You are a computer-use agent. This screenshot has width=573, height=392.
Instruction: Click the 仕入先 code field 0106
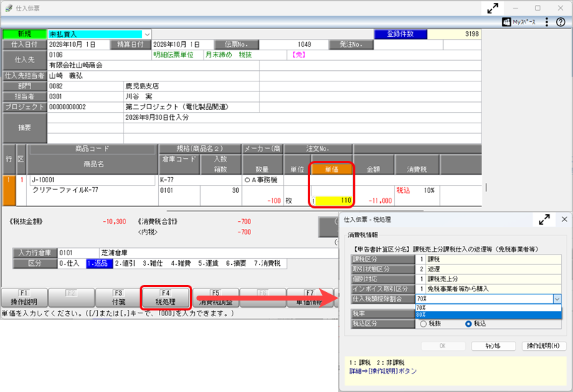click(99, 55)
